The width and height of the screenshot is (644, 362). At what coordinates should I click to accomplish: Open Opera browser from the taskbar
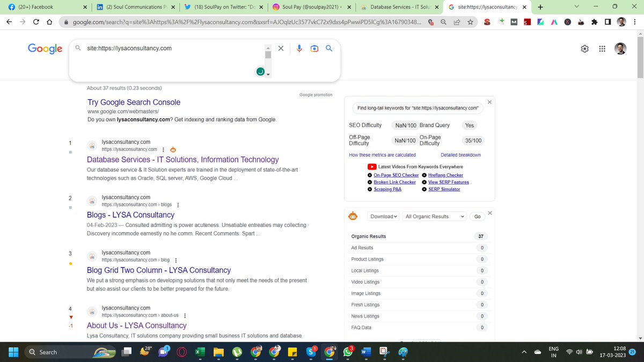(x=182, y=352)
